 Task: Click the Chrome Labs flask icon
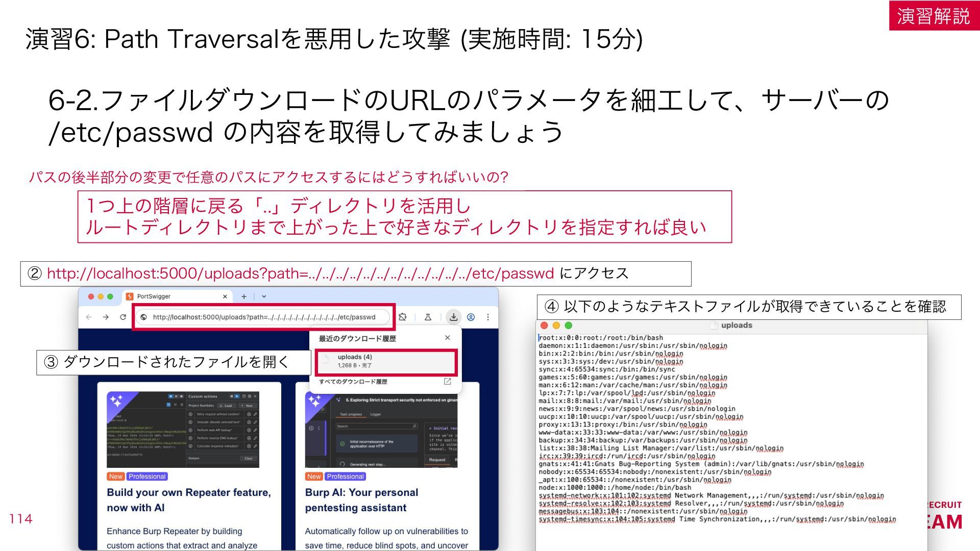[x=428, y=317]
